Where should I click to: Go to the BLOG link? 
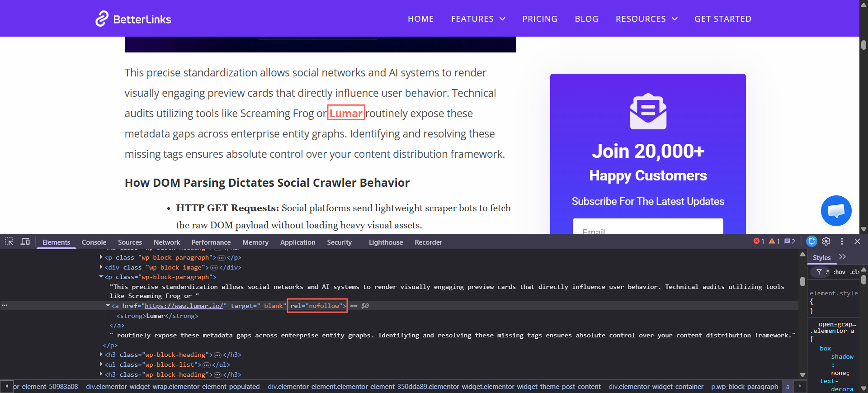(x=586, y=19)
